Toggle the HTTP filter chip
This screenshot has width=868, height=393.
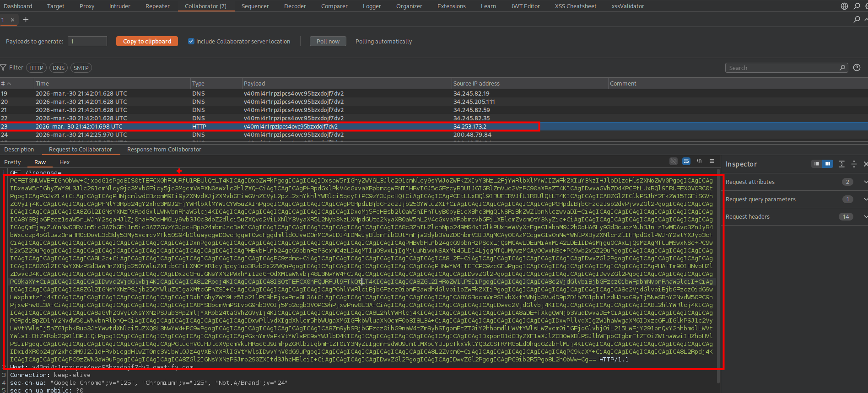36,68
